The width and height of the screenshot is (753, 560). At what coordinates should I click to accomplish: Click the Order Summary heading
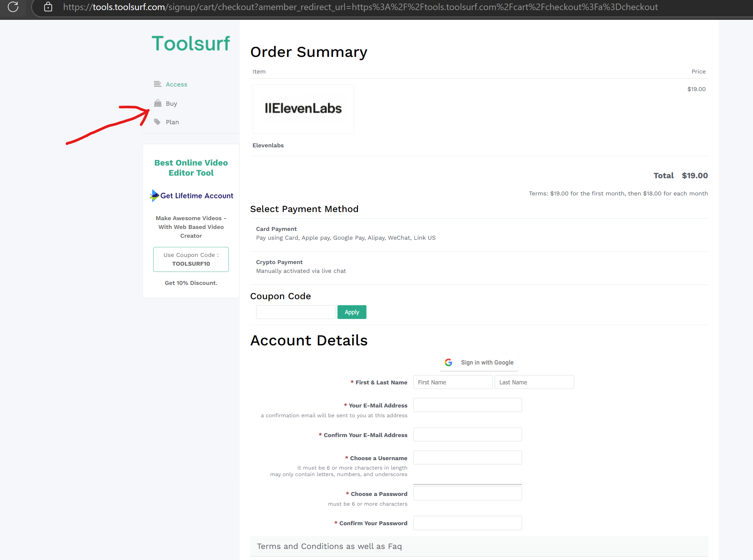[309, 52]
